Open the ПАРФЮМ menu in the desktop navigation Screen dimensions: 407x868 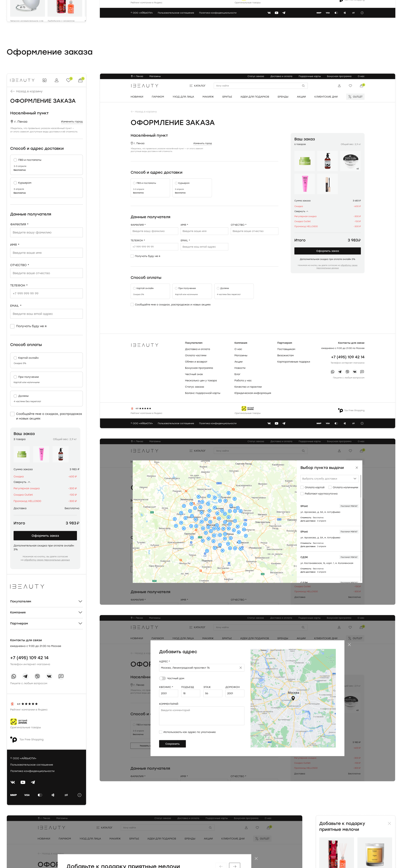pyautogui.click(x=158, y=97)
